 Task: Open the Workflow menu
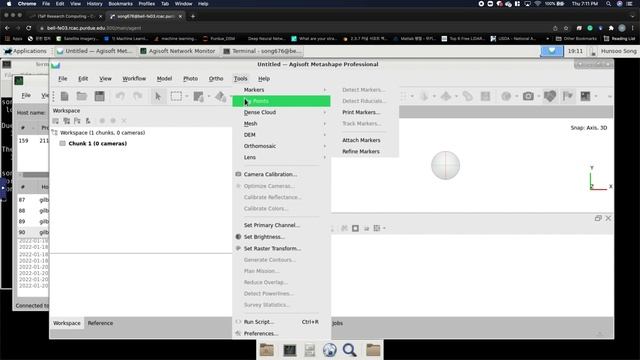click(x=134, y=78)
